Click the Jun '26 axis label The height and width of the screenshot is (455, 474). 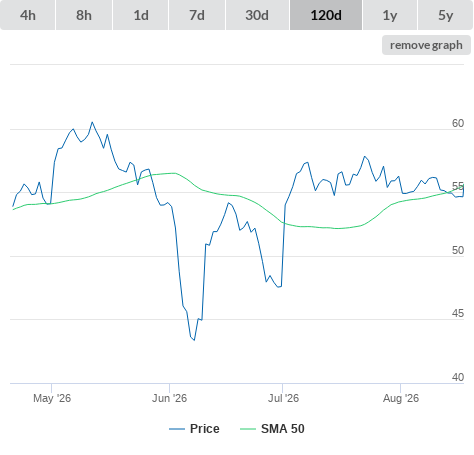tap(169, 398)
